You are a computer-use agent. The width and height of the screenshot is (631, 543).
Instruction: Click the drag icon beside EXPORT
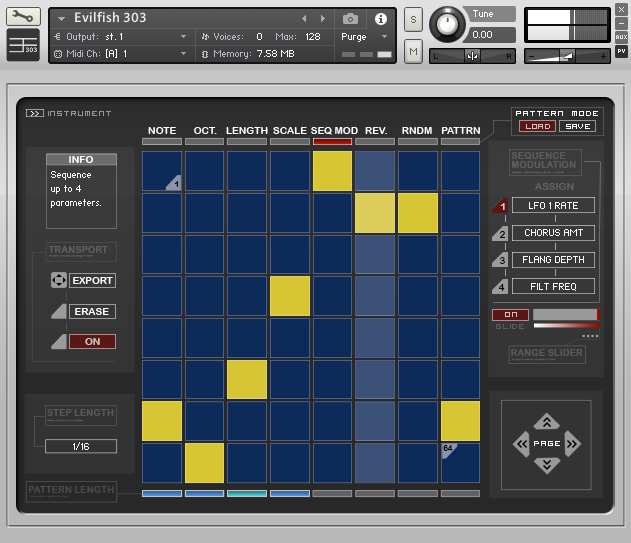pos(58,281)
